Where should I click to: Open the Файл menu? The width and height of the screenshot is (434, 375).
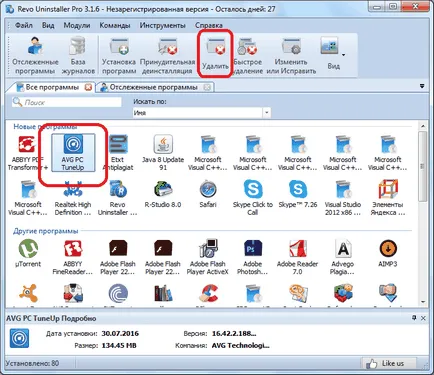click(x=24, y=25)
